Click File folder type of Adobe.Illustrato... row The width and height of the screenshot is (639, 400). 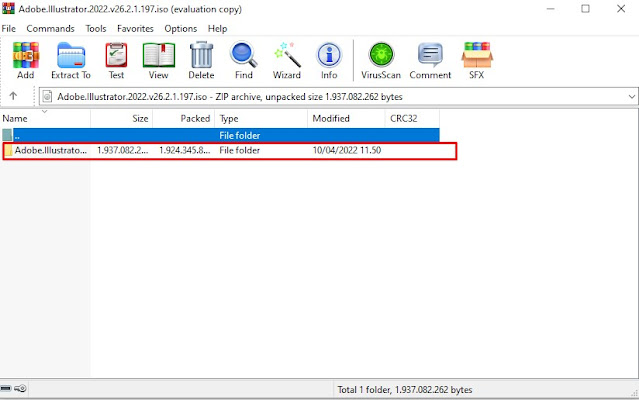pyautogui.click(x=240, y=150)
